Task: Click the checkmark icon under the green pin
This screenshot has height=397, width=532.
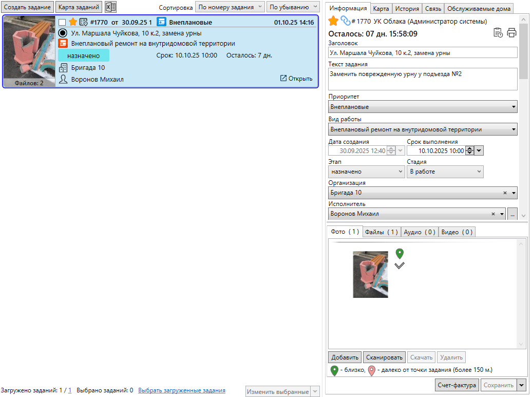Action: coord(400,265)
